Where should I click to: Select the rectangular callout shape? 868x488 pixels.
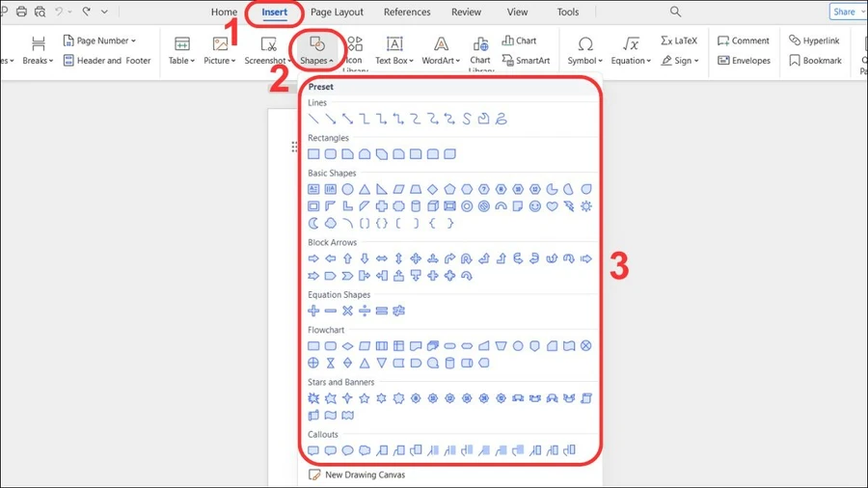[313, 450]
